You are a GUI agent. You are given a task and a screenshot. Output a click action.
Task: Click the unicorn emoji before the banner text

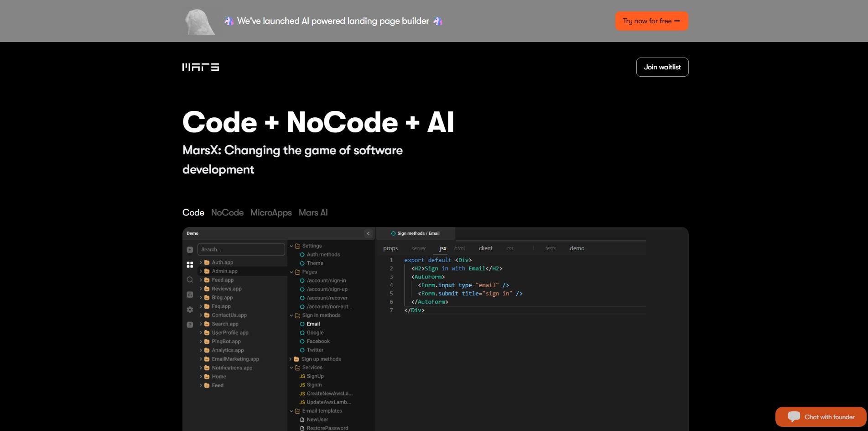point(229,21)
